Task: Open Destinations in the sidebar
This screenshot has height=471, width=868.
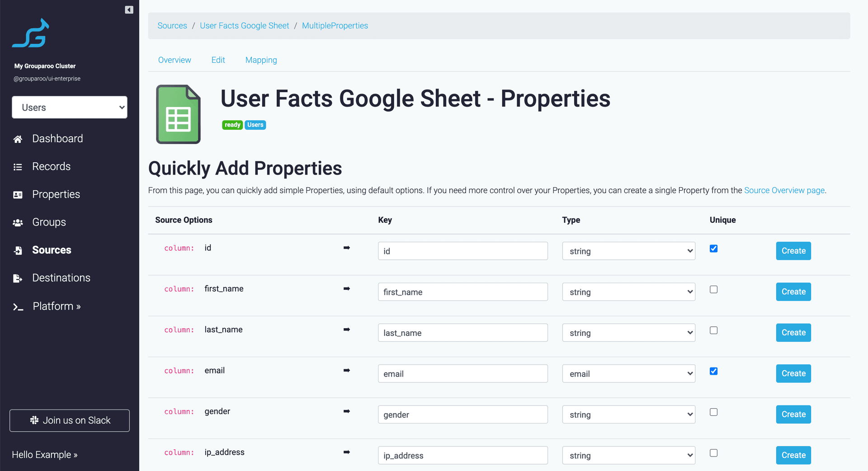Action: (x=61, y=278)
